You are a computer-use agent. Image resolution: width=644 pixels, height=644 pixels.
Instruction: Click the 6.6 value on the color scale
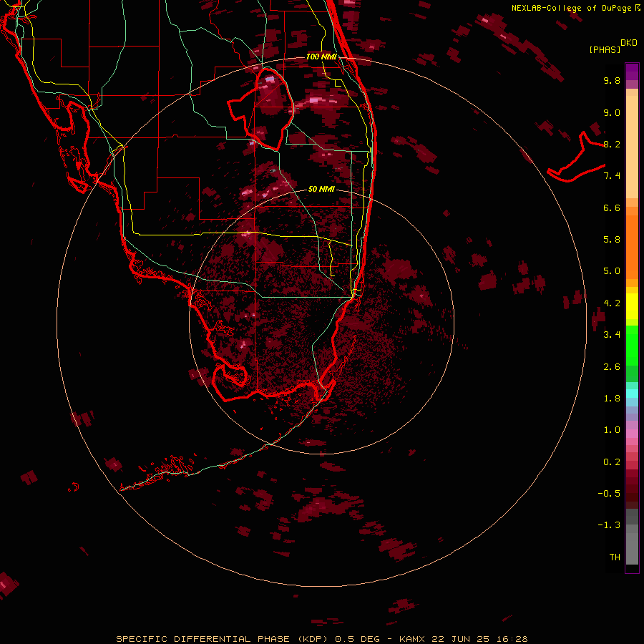coord(612,208)
